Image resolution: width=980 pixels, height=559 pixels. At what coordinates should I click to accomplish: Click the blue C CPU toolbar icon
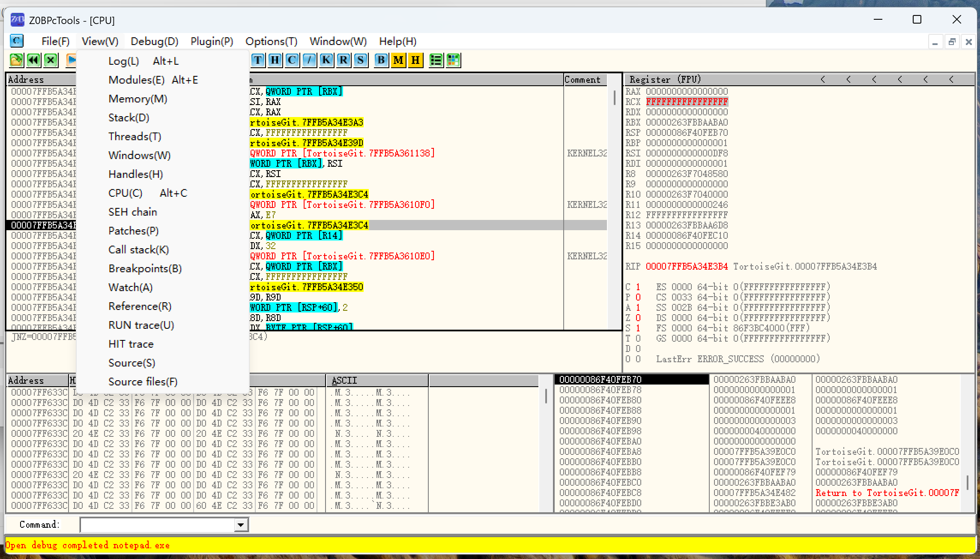(x=292, y=60)
